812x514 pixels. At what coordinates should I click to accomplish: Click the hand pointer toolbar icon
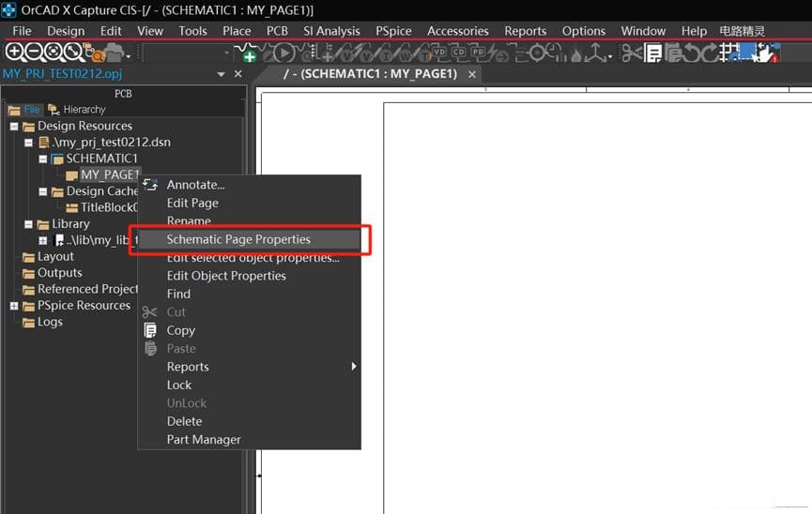(768, 53)
